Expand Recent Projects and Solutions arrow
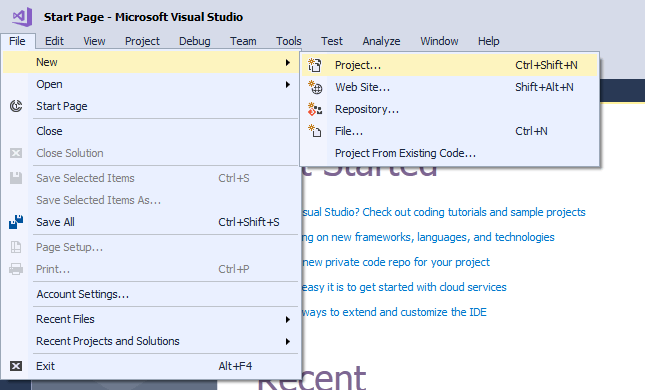Viewport: 645px width, 390px height. point(288,342)
